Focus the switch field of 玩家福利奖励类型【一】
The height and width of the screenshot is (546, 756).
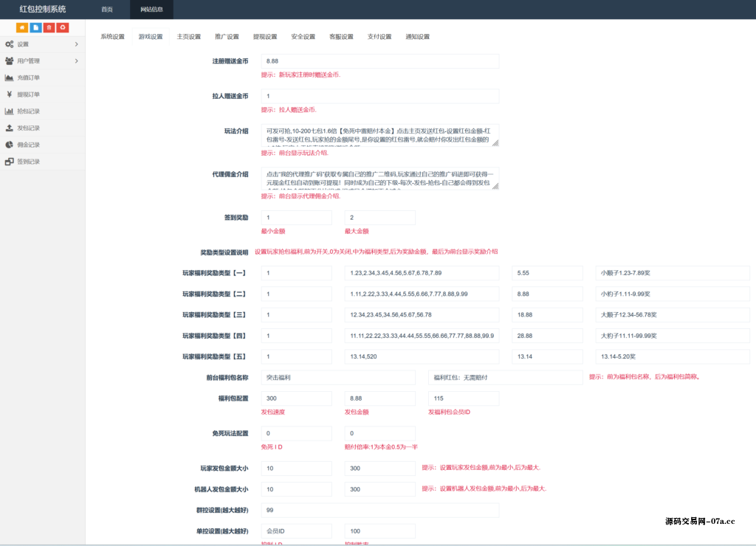(x=297, y=273)
